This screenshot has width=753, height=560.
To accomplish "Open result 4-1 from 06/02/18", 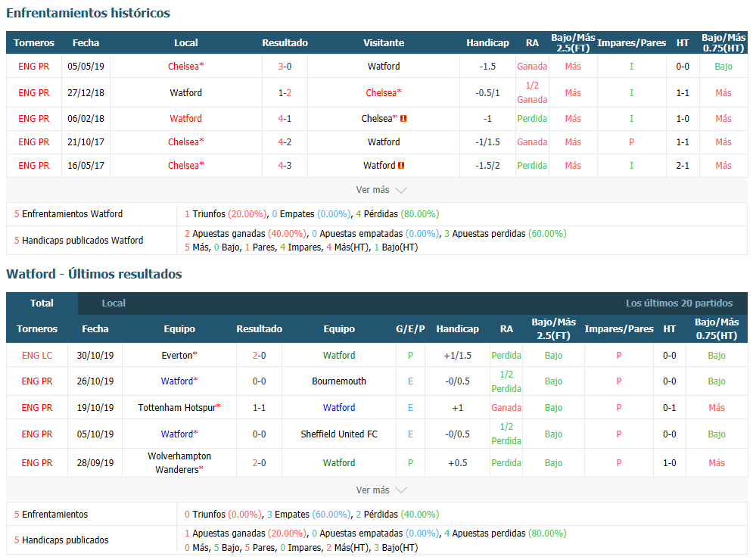I will [x=285, y=119].
